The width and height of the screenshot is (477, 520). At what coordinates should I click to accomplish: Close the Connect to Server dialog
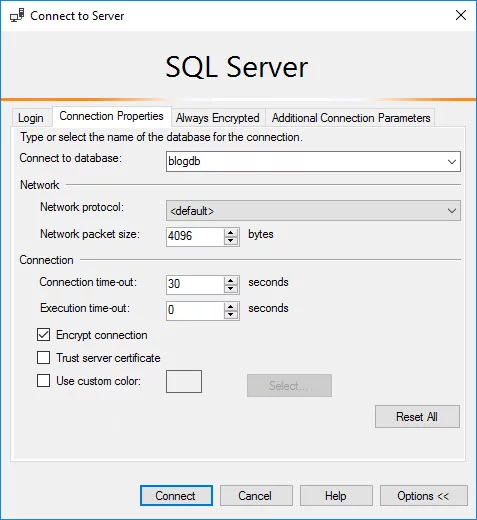pos(461,15)
